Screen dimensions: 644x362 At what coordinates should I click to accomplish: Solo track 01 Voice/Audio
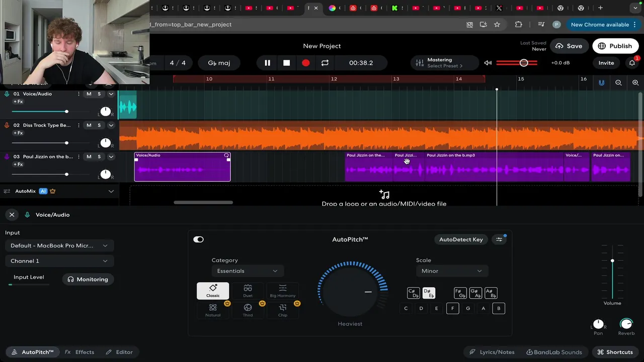tap(99, 94)
